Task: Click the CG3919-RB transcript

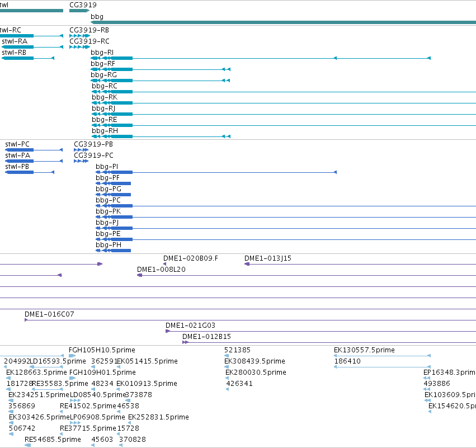Action: click(x=79, y=36)
